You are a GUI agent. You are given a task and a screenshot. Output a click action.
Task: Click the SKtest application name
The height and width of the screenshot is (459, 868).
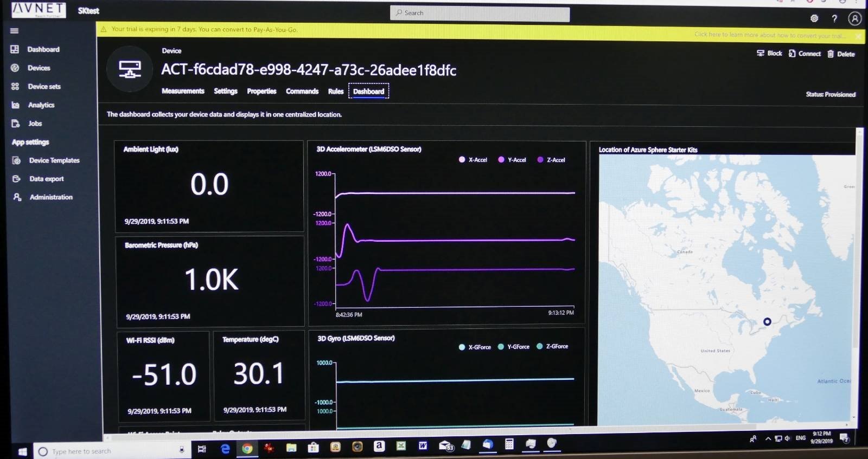tap(88, 11)
